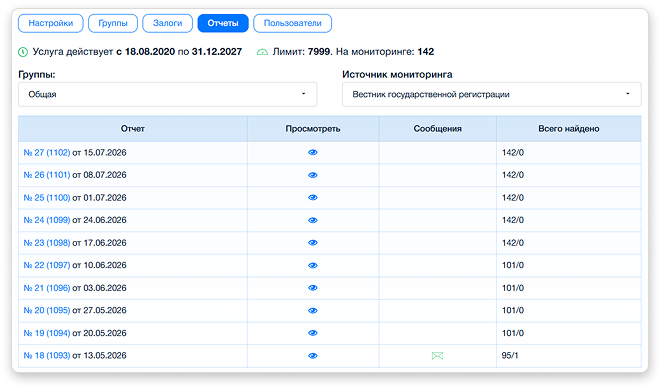This screenshot has height=389, width=662.
Task: Open link № 18 (1093)
Action: 47,356
